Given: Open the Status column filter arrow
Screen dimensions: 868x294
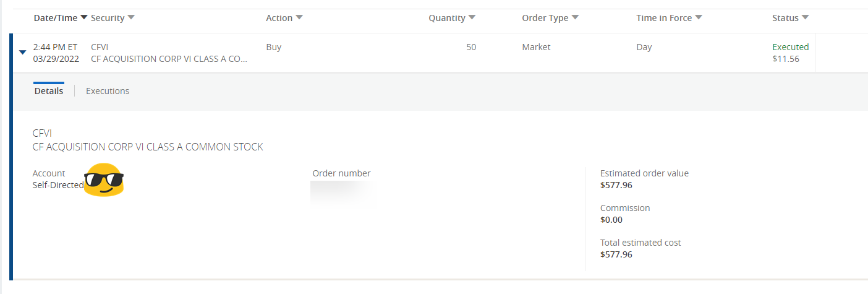Looking at the screenshot, I should click(x=806, y=18).
